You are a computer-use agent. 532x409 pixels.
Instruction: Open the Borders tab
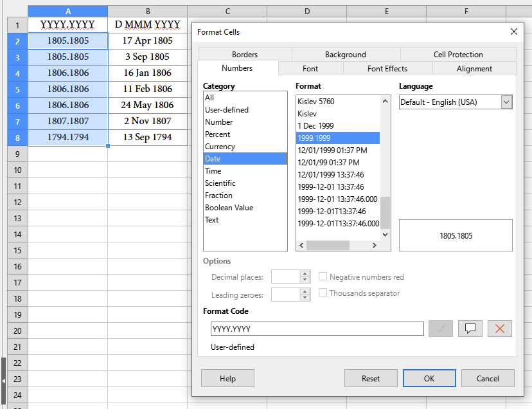245,55
